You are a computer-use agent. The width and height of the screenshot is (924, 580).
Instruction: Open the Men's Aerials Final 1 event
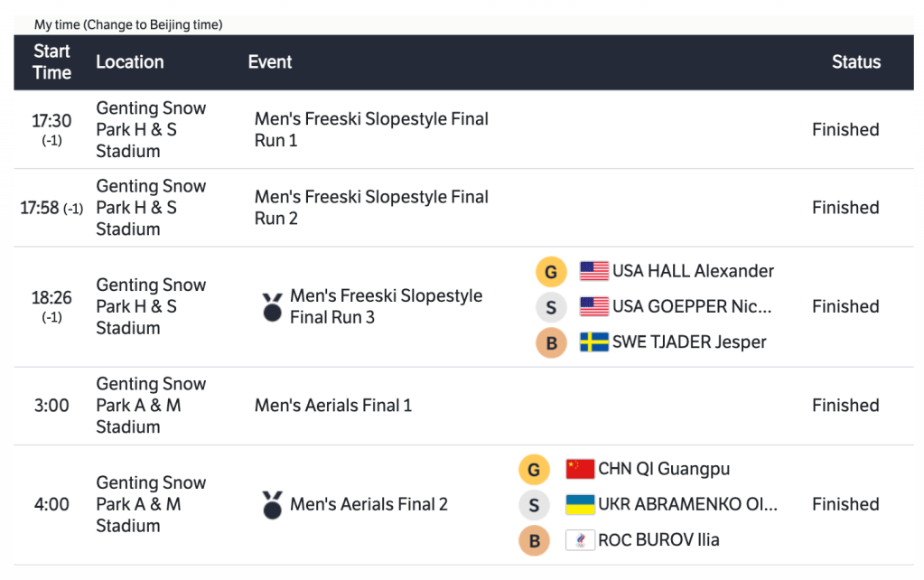(x=333, y=406)
